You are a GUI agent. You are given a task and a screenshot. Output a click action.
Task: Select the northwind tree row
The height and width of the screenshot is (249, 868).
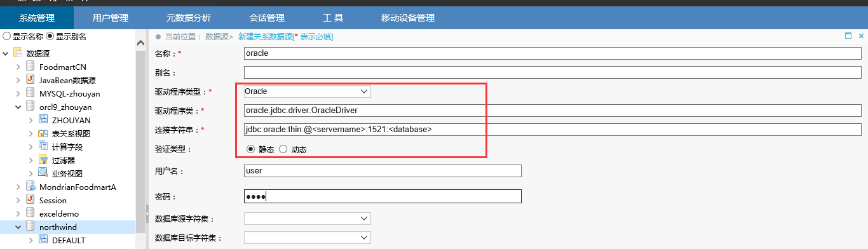coord(68,227)
